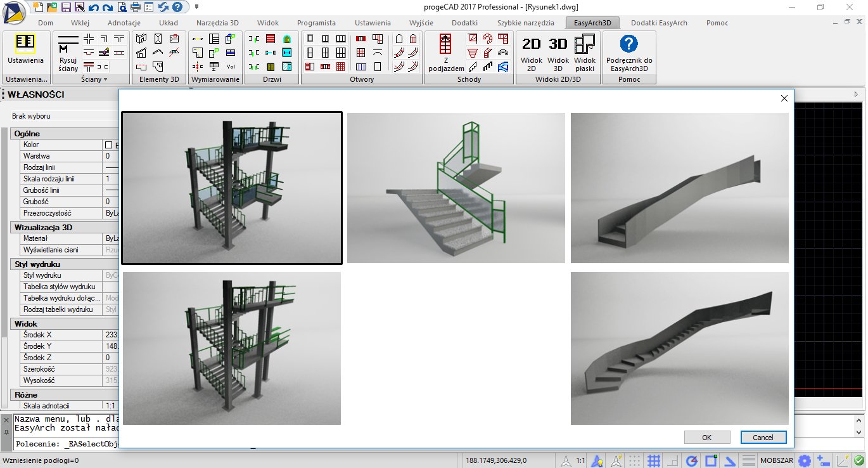
Task: Click the Kolor white color swatch
Action: [108, 145]
